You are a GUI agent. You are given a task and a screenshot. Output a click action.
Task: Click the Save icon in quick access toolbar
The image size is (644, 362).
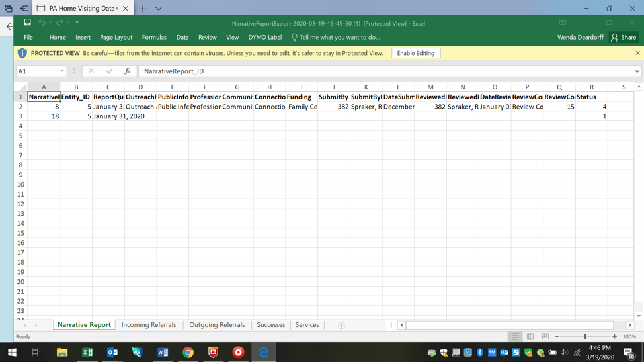(27, 23)
